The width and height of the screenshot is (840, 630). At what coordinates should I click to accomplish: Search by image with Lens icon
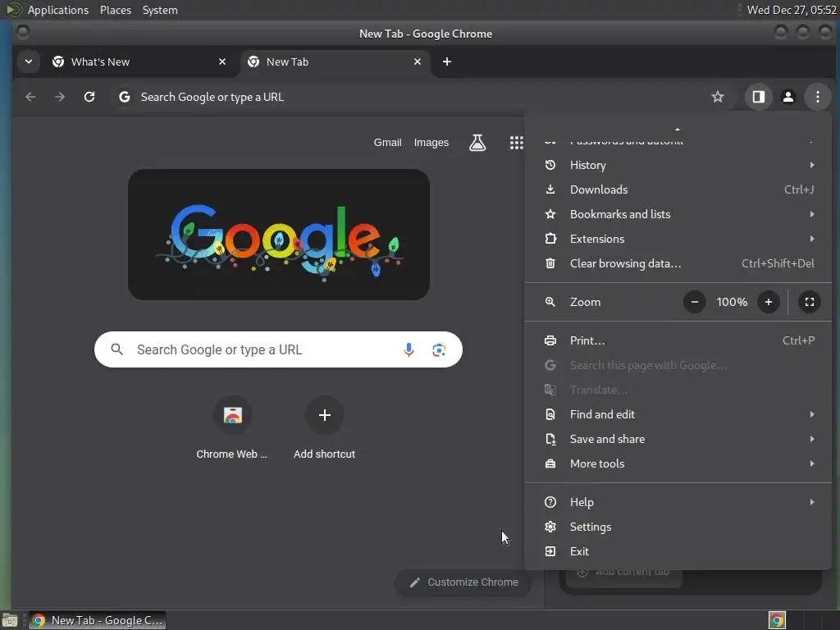click(x=439, y=349)
